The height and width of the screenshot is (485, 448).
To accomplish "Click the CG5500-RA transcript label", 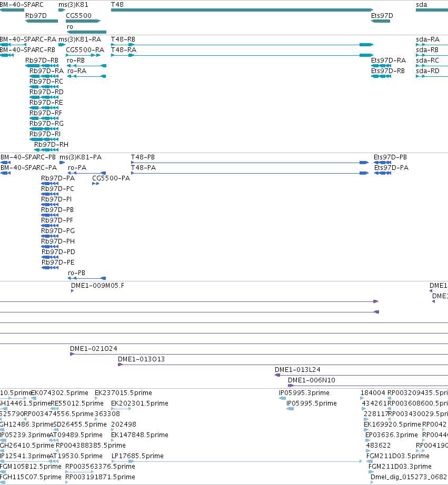I will click(x=85, y=50).
